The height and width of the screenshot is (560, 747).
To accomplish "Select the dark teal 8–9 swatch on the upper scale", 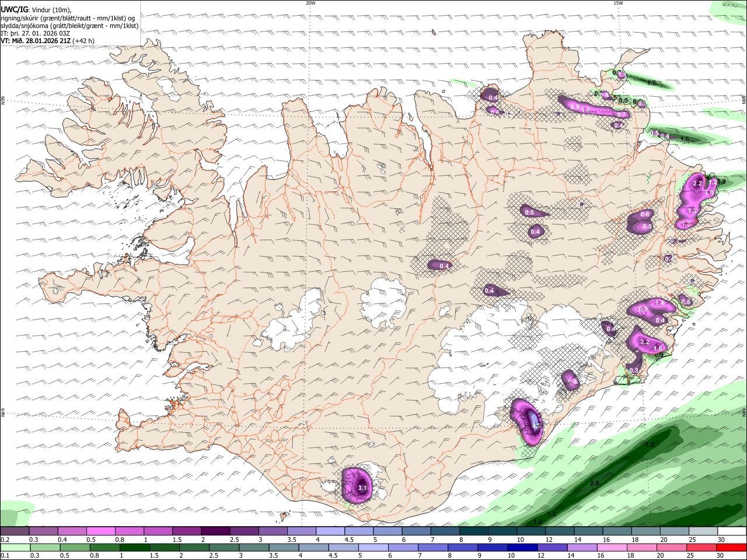I will tap(473, 531).
